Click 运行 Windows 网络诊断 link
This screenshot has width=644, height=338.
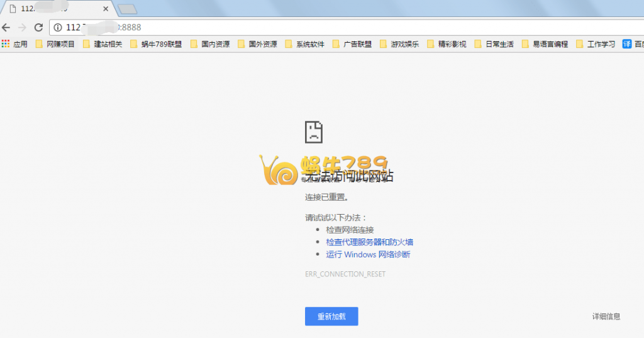[x=368, y=255]
